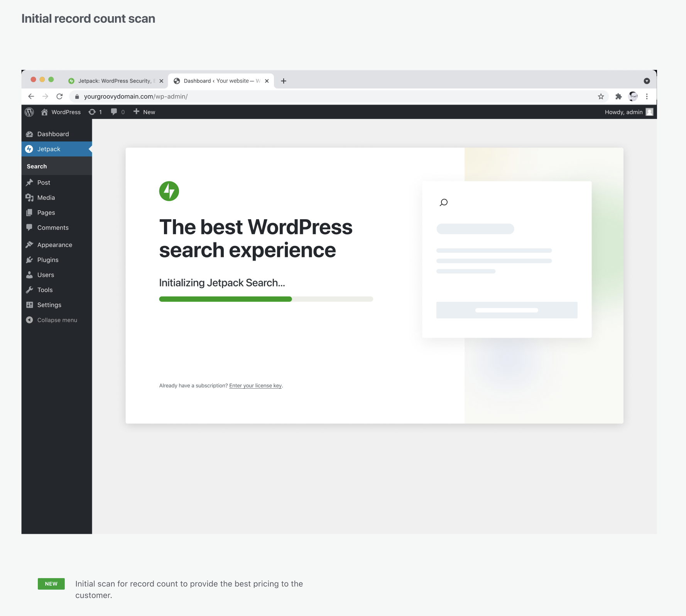
Task: Open Settings in the sidebar
Action: (x=57, y=305)
